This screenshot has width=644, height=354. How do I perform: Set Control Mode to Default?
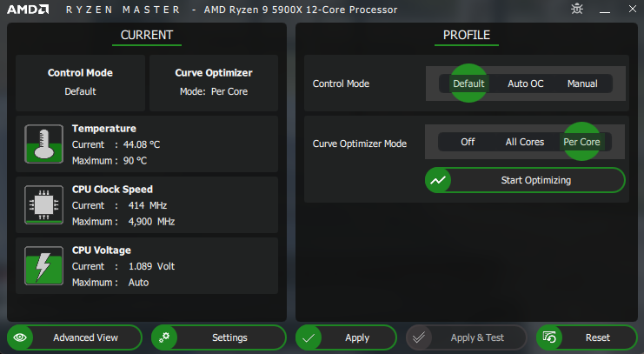click(468, 83)
